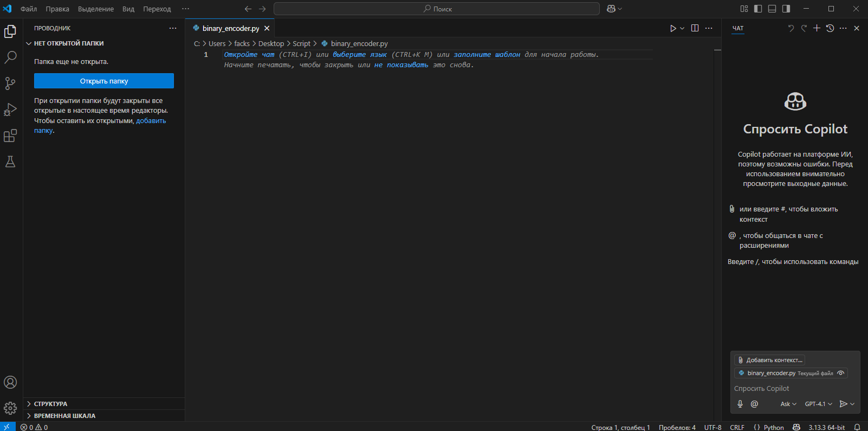Image resolution: width=868 pixels, height=431 pixels.
Task: Open the Файл menu
Action: [29, 9]
